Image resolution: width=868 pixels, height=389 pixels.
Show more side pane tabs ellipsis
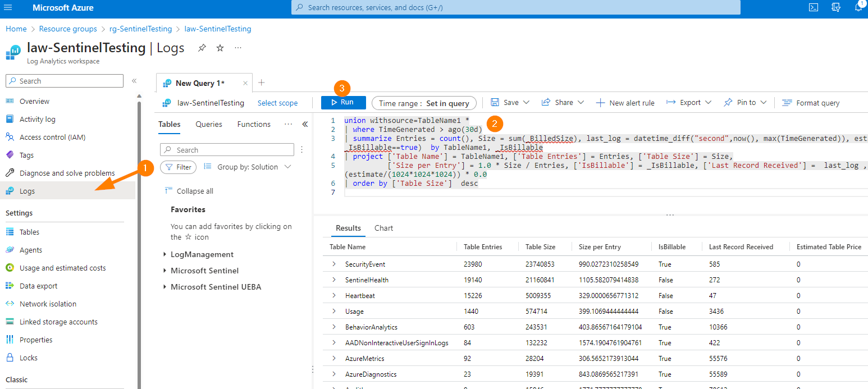pyautogui.click(x=289, y=124)
